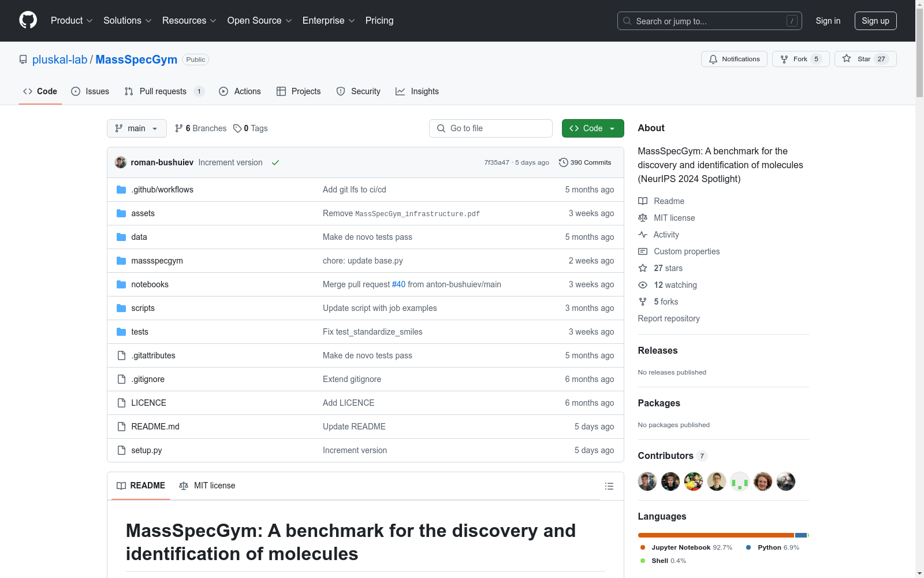Click the Custom properties icon

coord(643,251)
